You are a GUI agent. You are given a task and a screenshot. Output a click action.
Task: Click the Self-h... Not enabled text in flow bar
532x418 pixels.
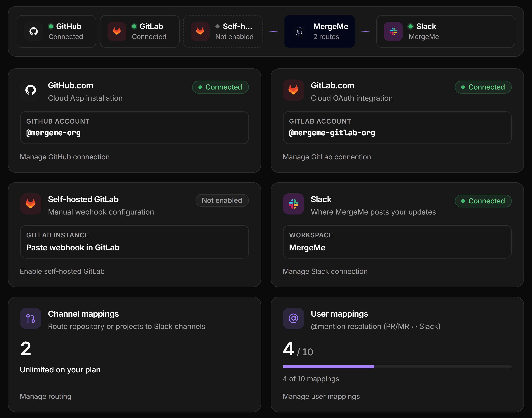click(x=234, y=37)
